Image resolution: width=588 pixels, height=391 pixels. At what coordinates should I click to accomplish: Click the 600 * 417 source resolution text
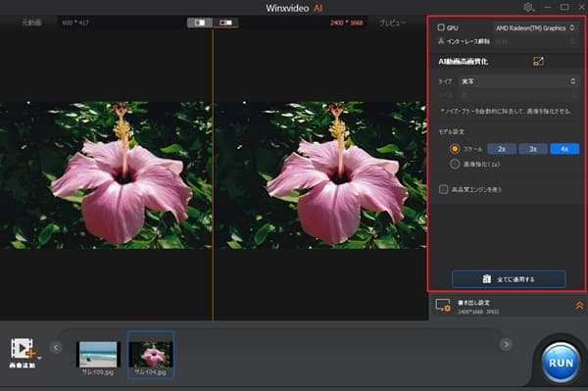coord(75,23)
